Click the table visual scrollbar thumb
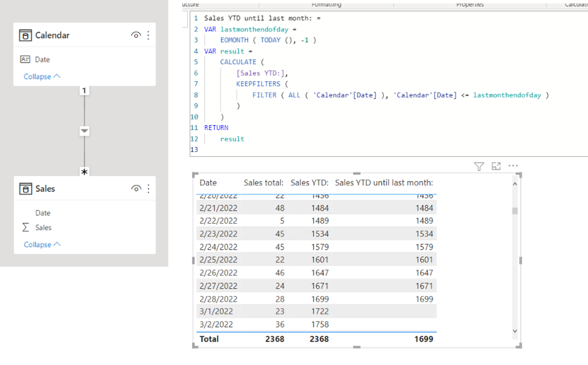Screen dimensions: 588x365 click(515, 211)
